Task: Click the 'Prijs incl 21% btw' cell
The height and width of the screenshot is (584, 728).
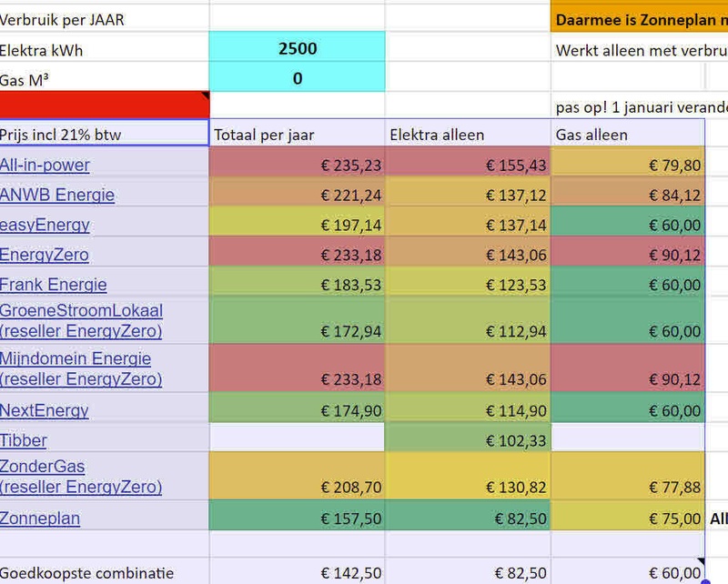Action: 105,135
